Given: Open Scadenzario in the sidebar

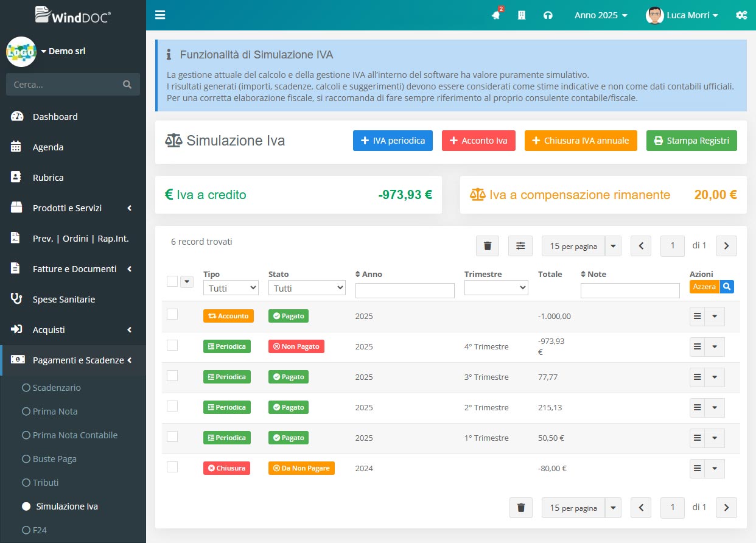Looking at the screenshot, I should [x=57, y=388].
